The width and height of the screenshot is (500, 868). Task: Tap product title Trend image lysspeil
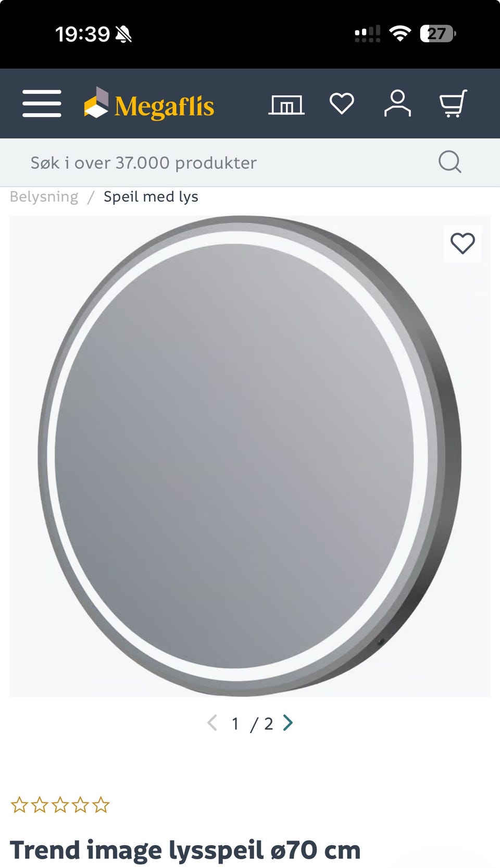click(x=185, y=850)
